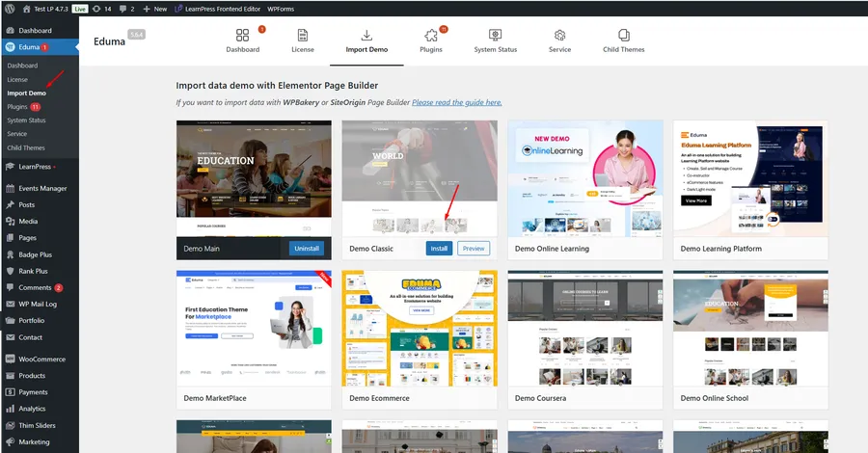Open the License tab
The width and height of the screenshot is (868, 453).
click(303, 40)
